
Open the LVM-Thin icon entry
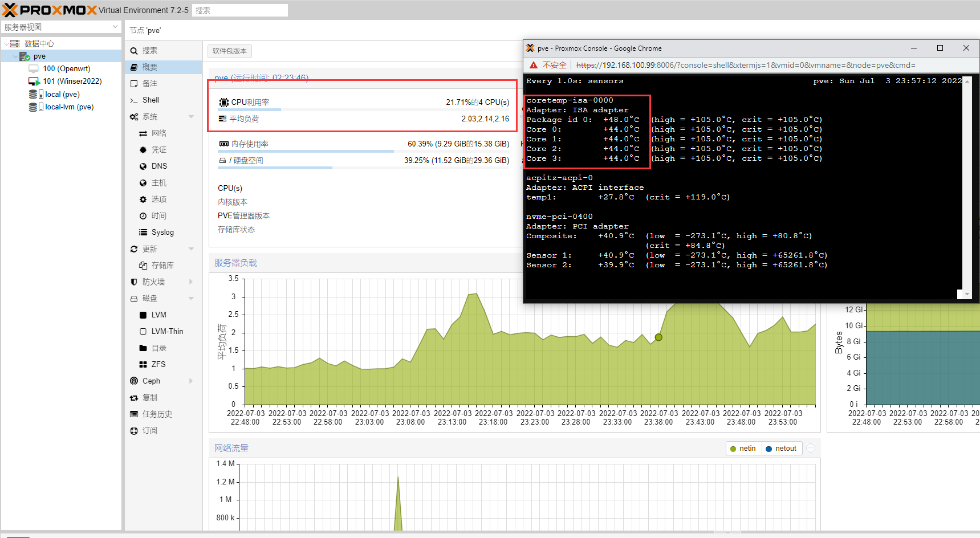point(143,332)
